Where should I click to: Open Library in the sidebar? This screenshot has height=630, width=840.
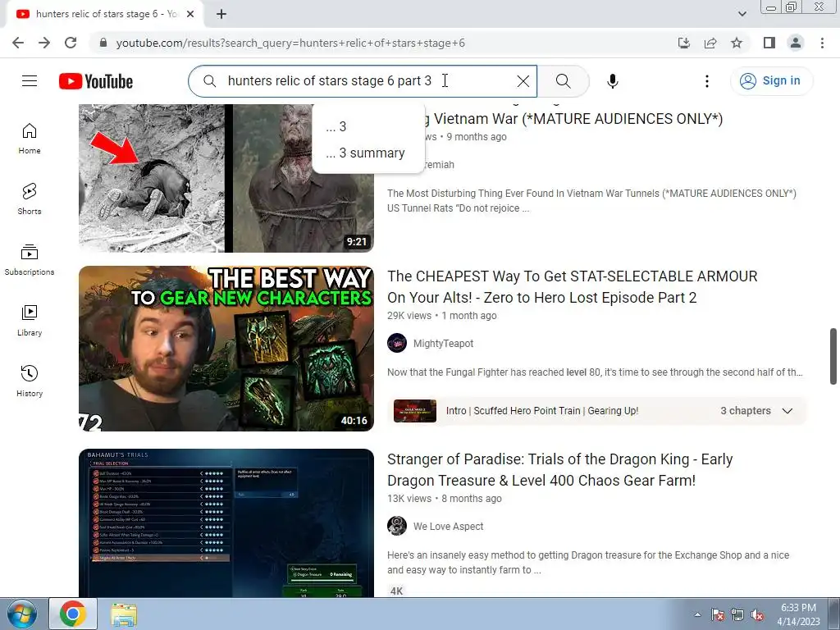click(x=30, y=321)
